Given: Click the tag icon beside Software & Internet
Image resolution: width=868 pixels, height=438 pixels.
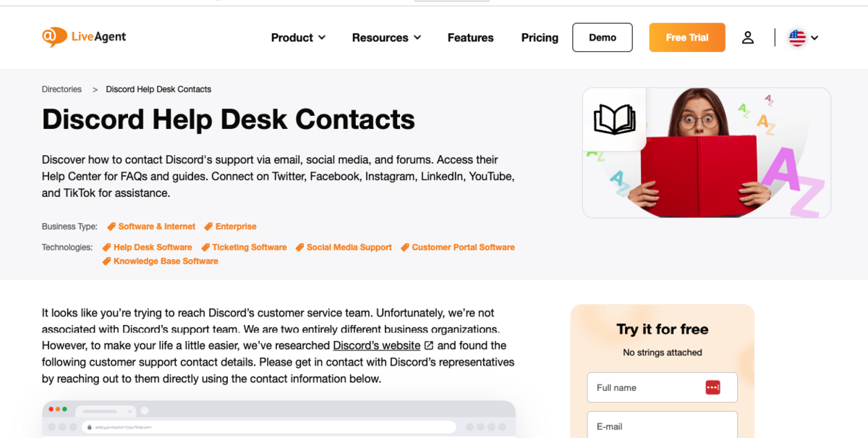Looking at the screenshot, I should 111,227.
